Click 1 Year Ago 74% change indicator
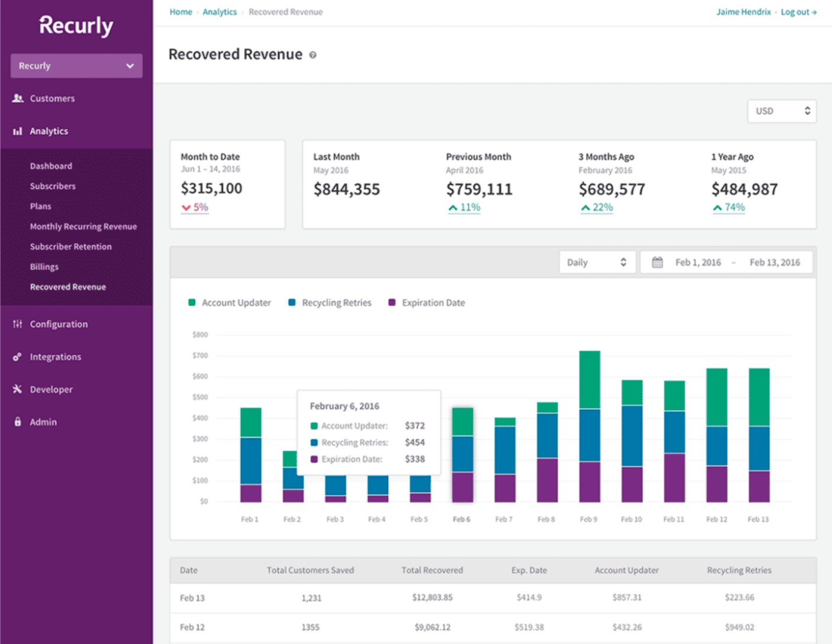The height and width of the screenshot is (644, 832). coord(728,208)
